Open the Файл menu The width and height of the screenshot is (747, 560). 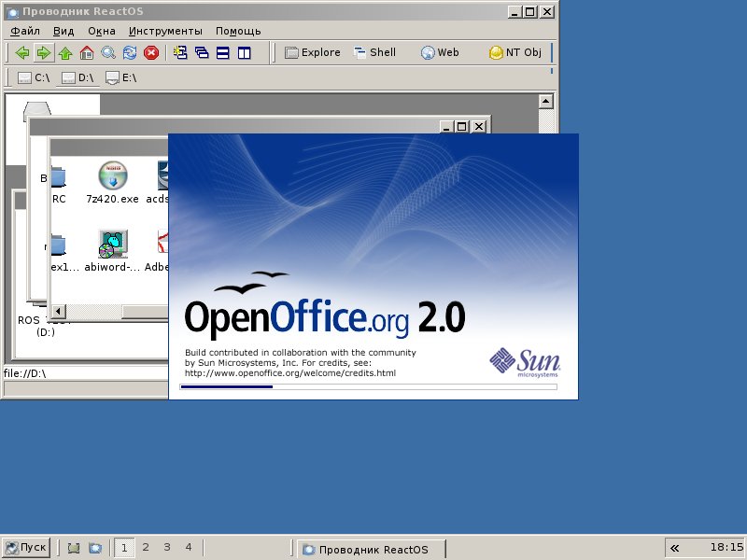(x=25, y=31)
